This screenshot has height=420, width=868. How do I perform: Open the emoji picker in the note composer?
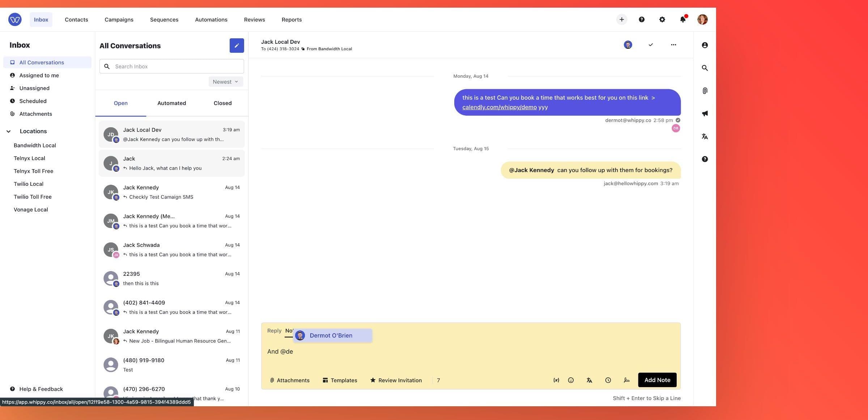[571, 380]
